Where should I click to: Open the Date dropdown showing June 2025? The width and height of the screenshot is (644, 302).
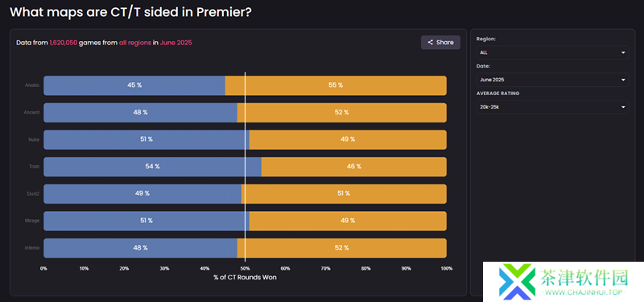(x=552, y=80)
